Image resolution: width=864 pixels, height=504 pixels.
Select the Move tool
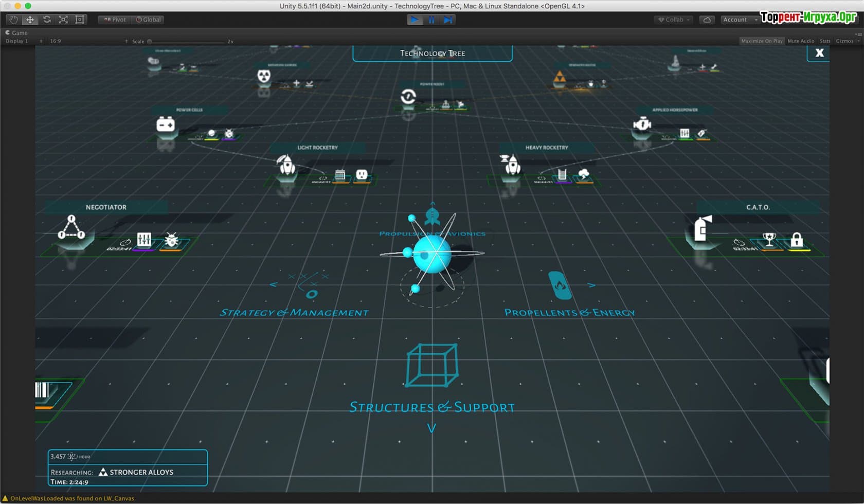[x=30, y=20]
